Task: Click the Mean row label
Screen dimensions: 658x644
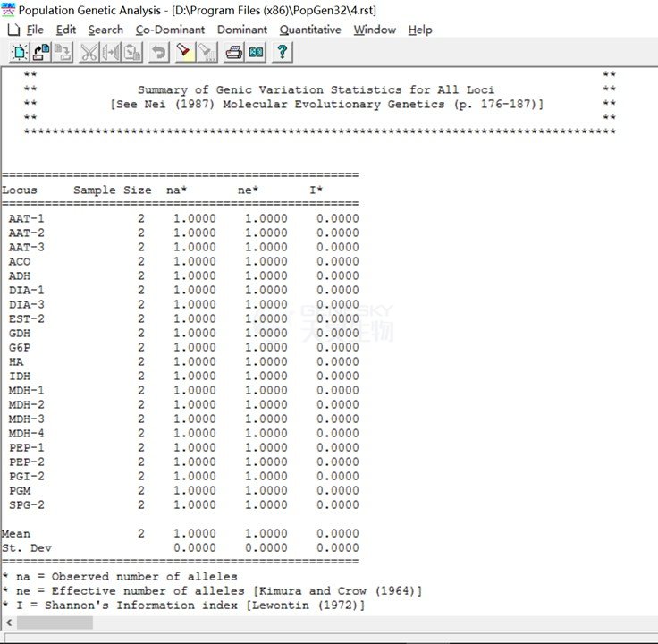Action: point(16,534)
